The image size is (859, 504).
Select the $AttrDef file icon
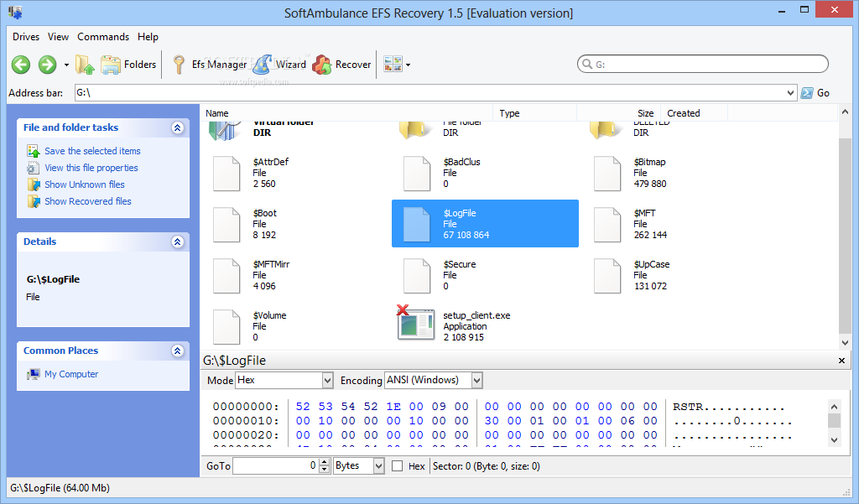226,174
